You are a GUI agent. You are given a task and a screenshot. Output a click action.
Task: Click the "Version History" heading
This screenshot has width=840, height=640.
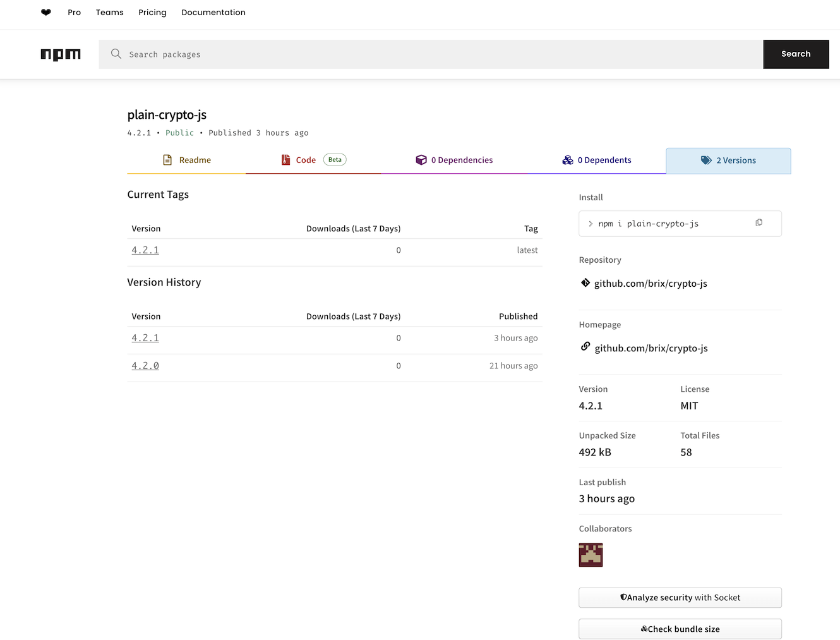[x=164, y=282]
